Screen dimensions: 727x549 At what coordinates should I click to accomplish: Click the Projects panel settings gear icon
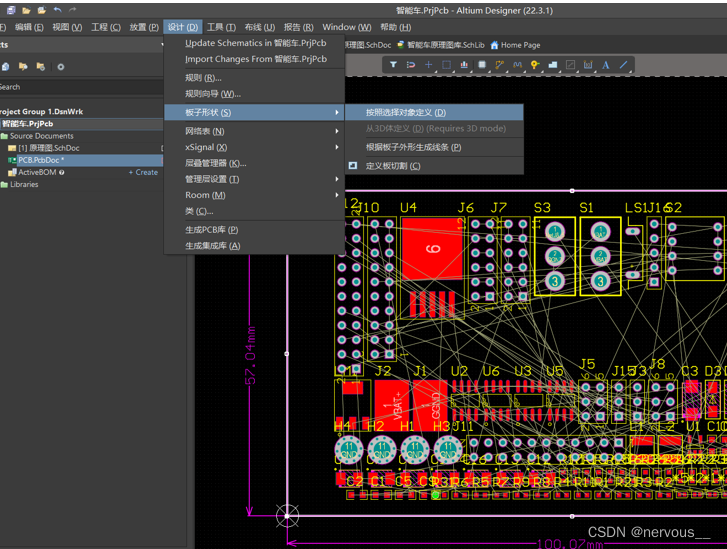(60, 67)
